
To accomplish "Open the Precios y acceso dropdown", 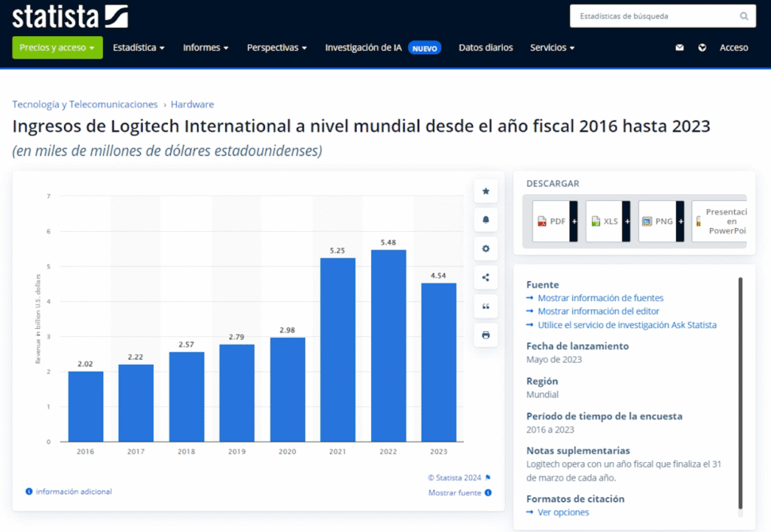I will (57, 47).
